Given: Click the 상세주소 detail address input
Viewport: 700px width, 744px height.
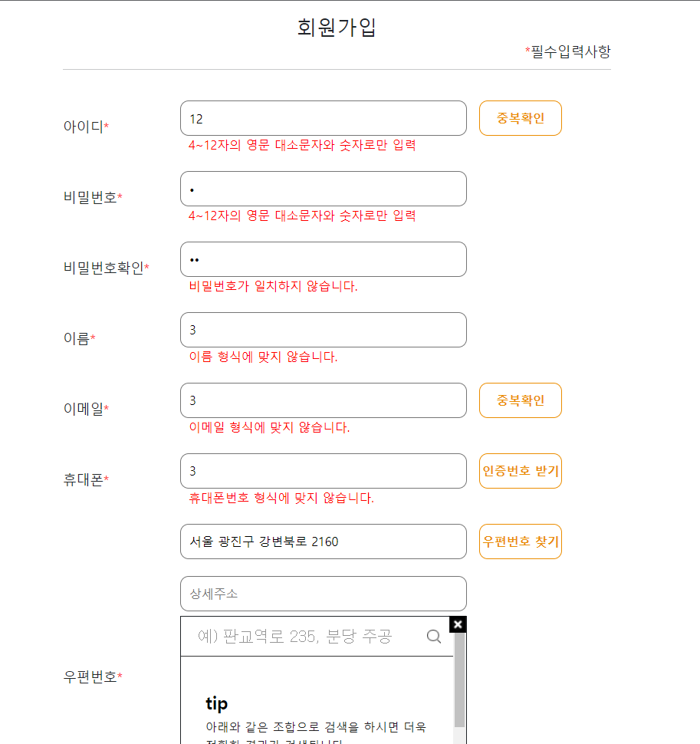Looking at the screenshot, I should tap(323, 594).
